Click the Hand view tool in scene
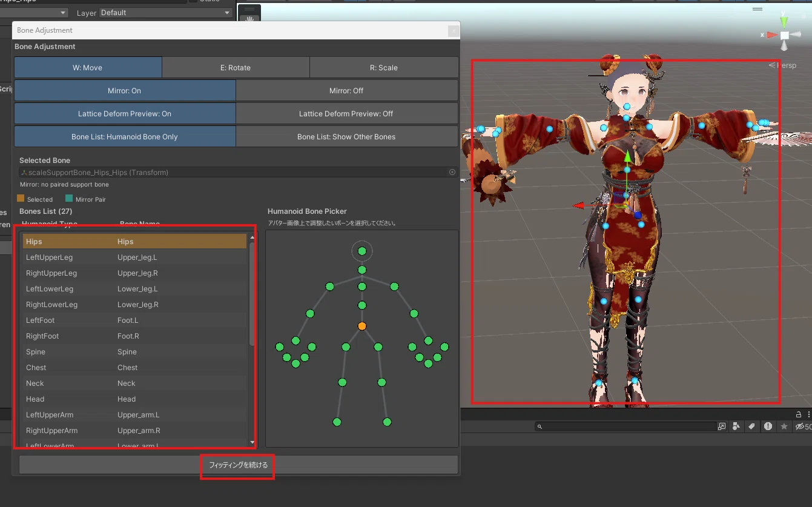Image resolution: width=812 pixels, height=507 pixels. 249,18
